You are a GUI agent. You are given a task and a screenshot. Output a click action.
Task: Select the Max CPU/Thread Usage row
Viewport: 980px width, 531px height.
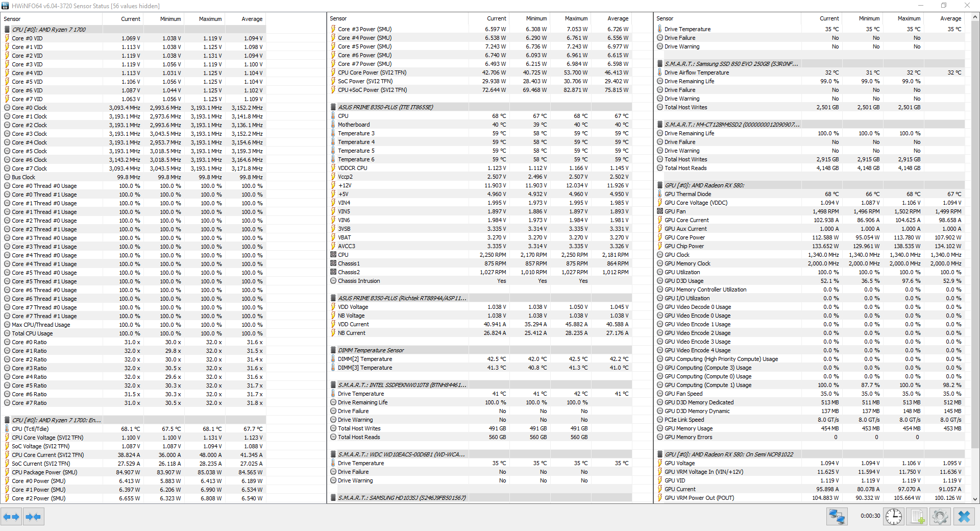coord(134,325)
